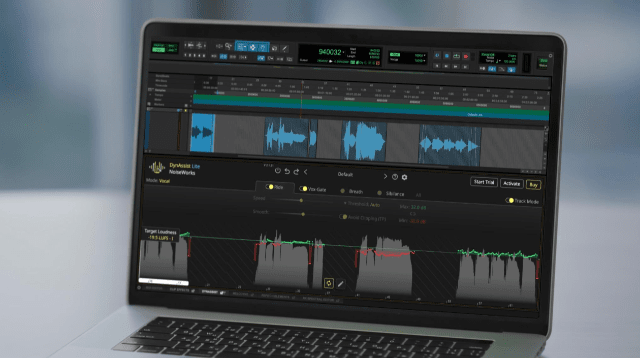Screen dimensions: 640x360
Task: Switch on Avoid Clipping (TP)
Action: (343, 217)
